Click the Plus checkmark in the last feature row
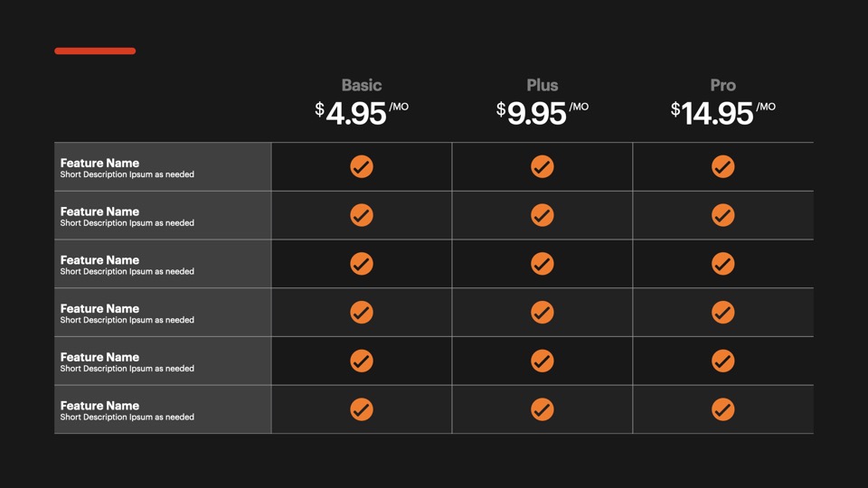Image resolution: width=868 pixels, height=488 pixels. pyautogui.click(x=542, y=409)
